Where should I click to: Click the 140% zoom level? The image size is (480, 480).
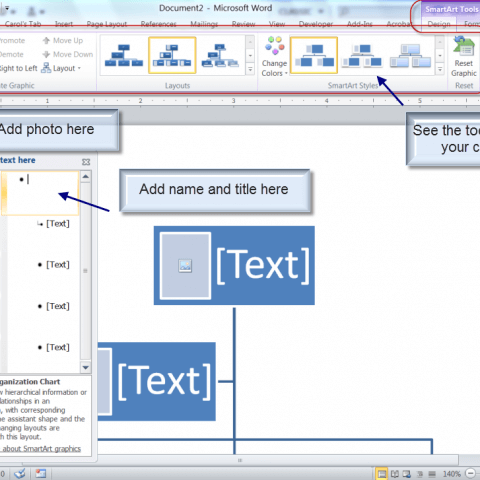452,474
